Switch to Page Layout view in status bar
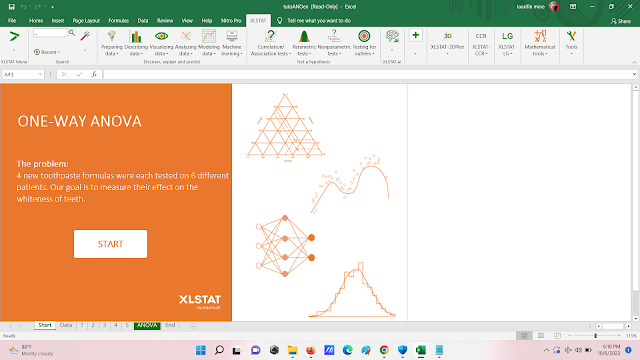The image size is (640, 360). (541, 336)
